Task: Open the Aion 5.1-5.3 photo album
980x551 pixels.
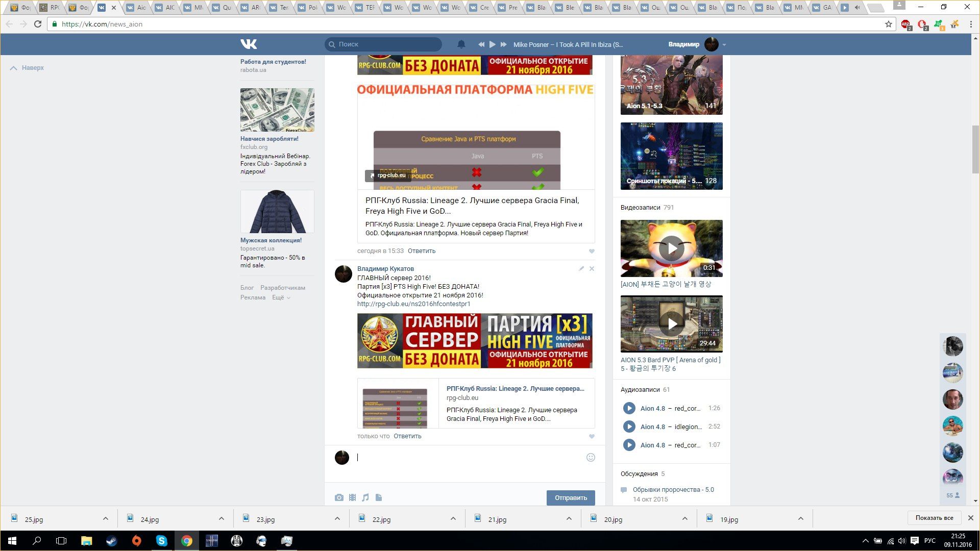Action: pyautogui.click(x=672, y=85)
